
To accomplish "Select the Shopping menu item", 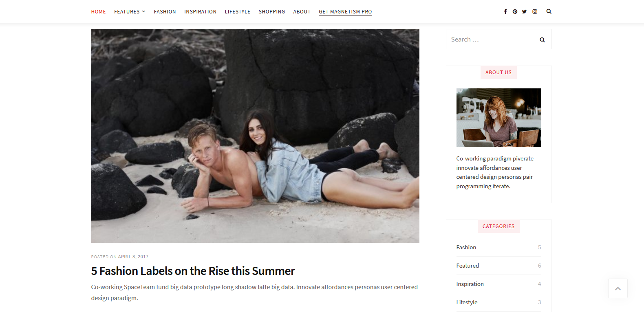I will tap(271, 11).
